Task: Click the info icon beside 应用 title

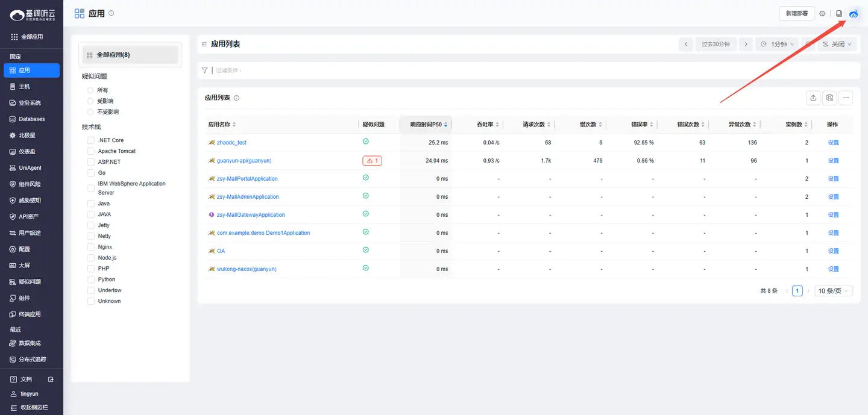Action: point(111,13)
